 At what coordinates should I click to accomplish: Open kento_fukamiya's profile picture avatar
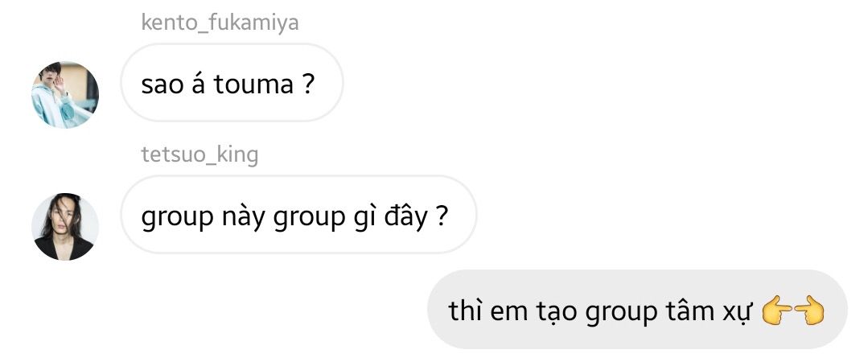(x=65, y=95)
